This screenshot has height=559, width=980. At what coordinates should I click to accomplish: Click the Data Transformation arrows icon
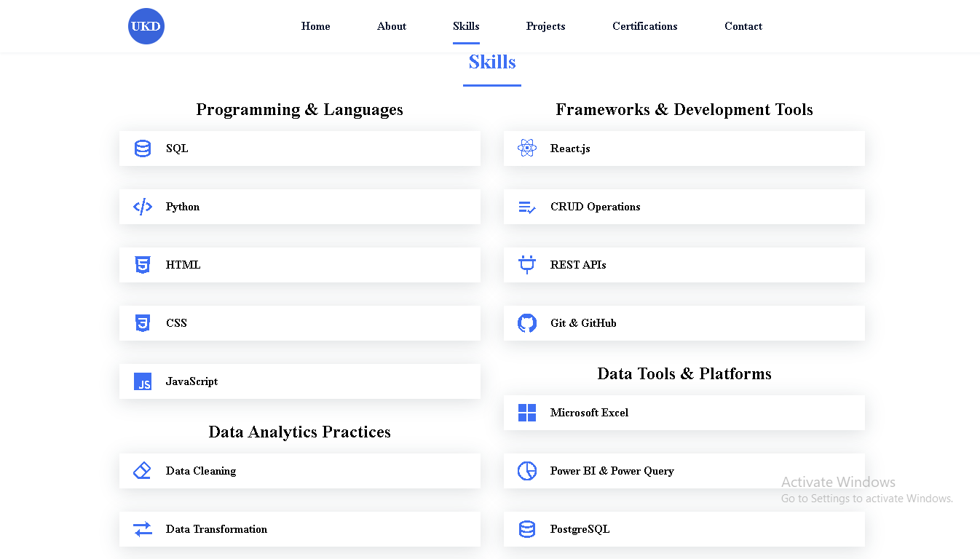click(143, 529)
